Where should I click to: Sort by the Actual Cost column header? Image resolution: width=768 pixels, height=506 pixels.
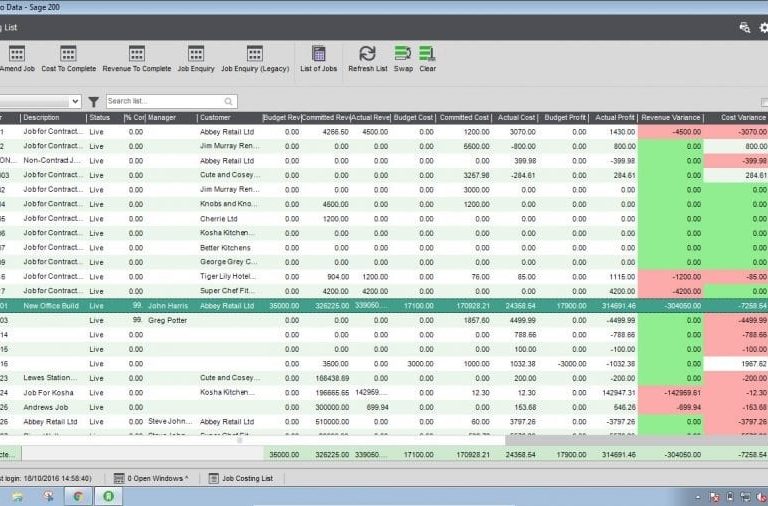pos(516,118)
